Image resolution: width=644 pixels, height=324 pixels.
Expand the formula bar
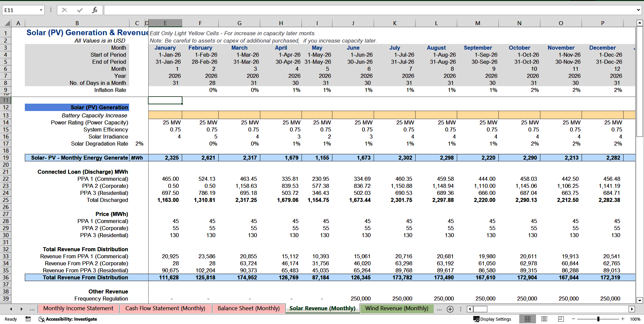point(638,10)
